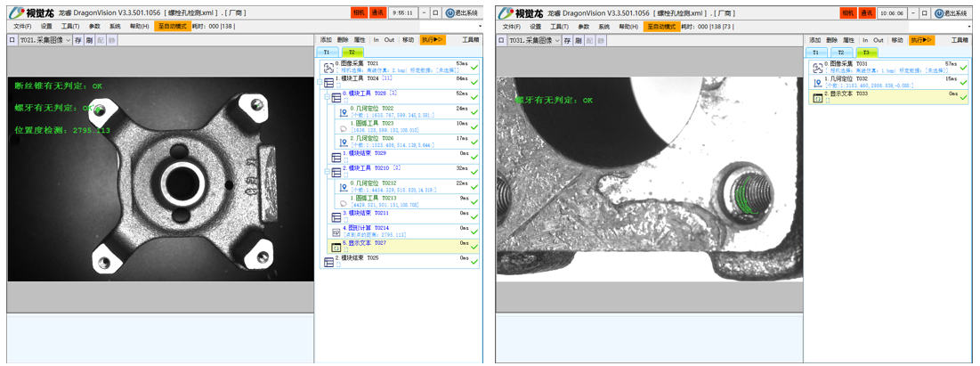Click the 显示文本 T033 text icon in right window
The width and height of the screenshot is (980, 366).
(817, 98)
